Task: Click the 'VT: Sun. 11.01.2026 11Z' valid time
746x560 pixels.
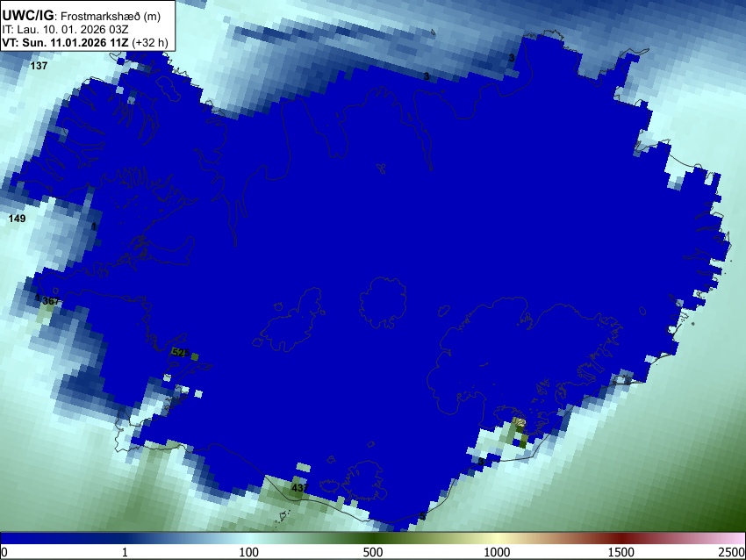Action: coord(65,42)
